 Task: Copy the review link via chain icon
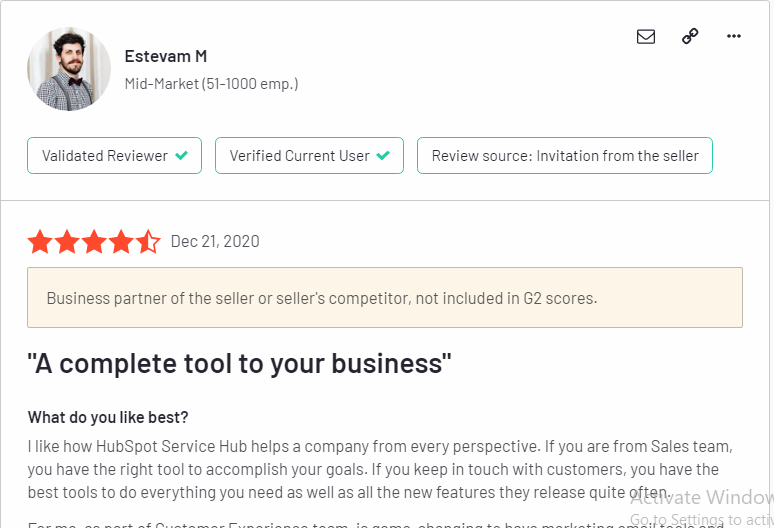(x=690, y=36)
